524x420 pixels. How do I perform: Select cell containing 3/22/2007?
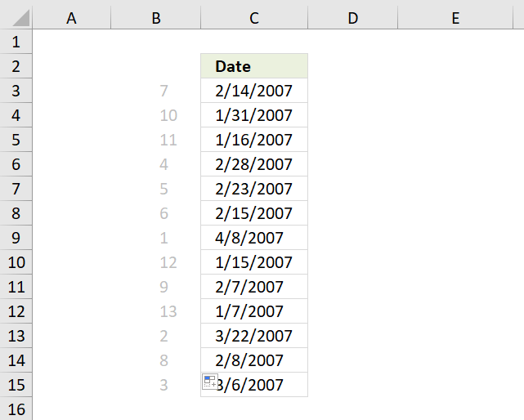tap(254, 336)
